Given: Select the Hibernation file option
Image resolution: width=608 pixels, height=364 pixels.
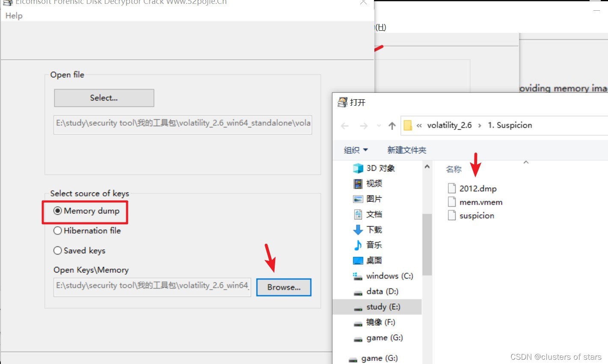Looking at the screenshot, I should click(58, 231).
